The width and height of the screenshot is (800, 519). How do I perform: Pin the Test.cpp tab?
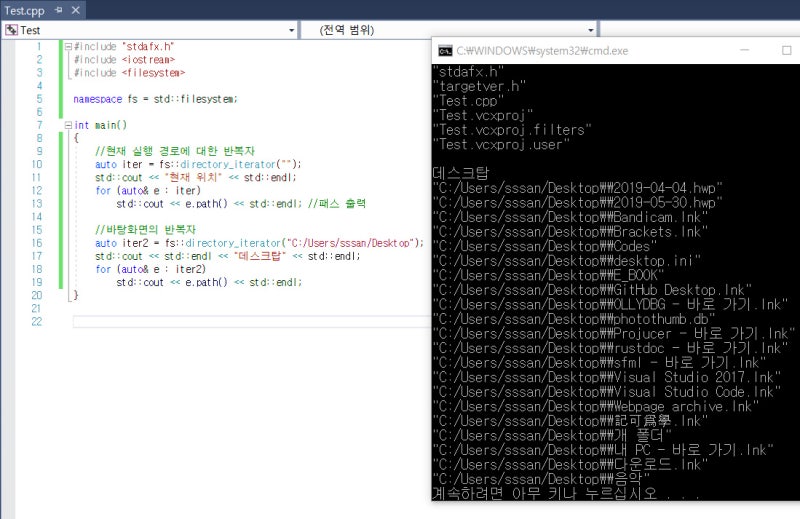click(x=59, y=9)
